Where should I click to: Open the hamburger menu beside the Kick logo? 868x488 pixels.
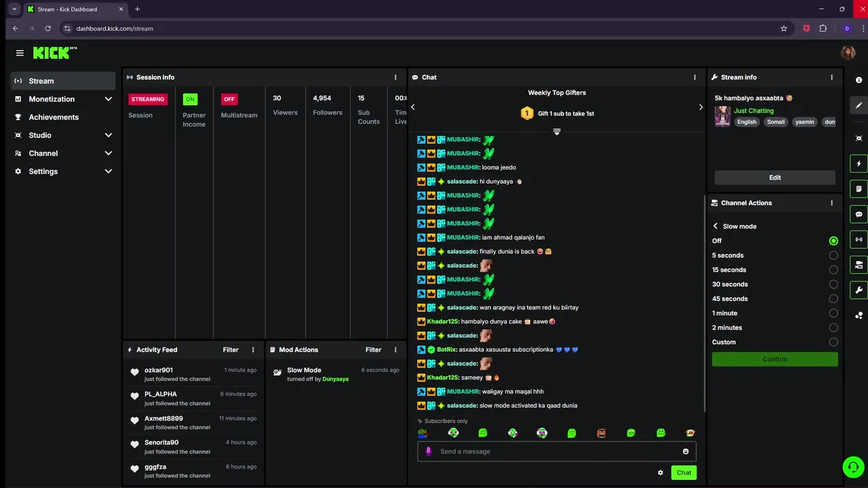coord(20,53)
